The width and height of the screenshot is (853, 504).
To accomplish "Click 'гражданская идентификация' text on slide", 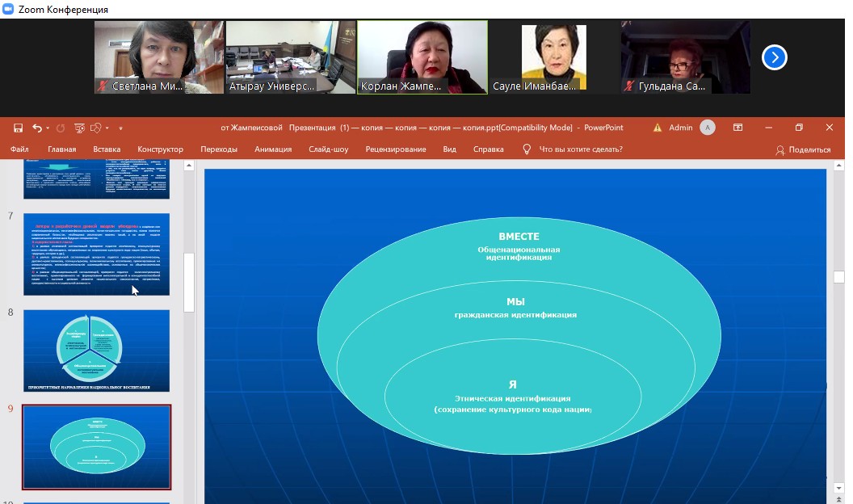I will (515, 315).
